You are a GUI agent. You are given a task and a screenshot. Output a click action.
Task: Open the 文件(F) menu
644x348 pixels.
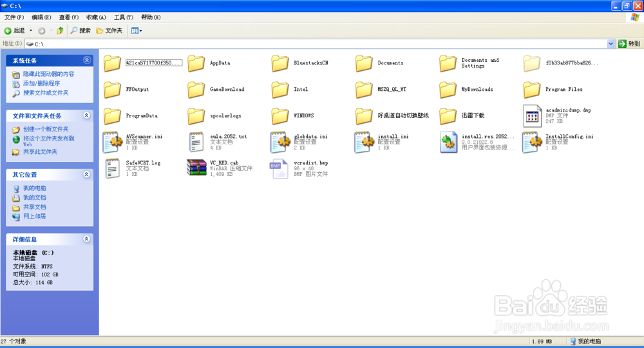tap(14, 17)
